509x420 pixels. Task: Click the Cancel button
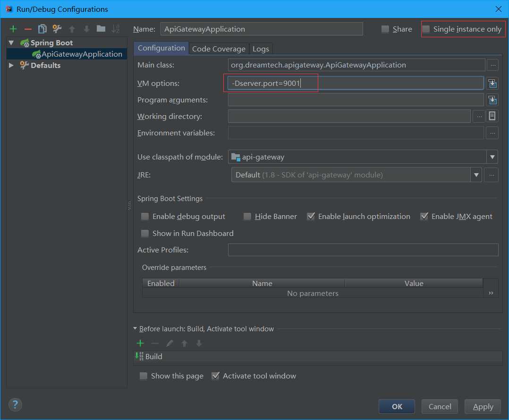pyautogui.click(x=440, y=406)
